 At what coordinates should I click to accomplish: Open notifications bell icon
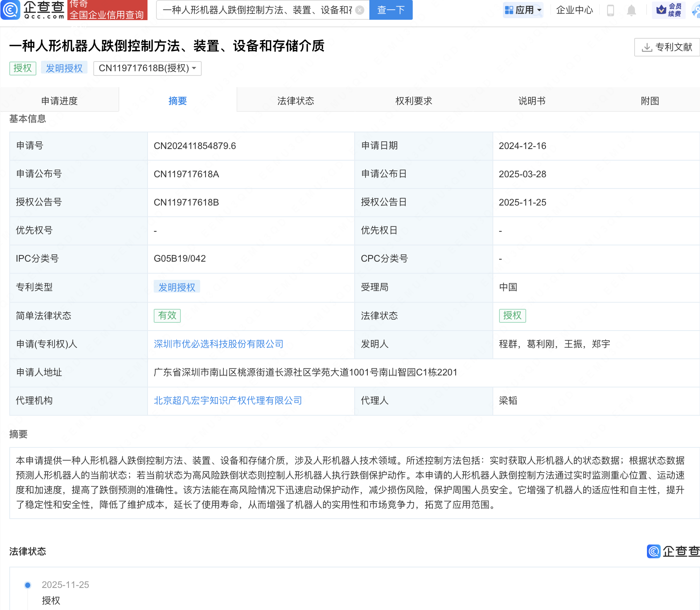click(631, 10)
